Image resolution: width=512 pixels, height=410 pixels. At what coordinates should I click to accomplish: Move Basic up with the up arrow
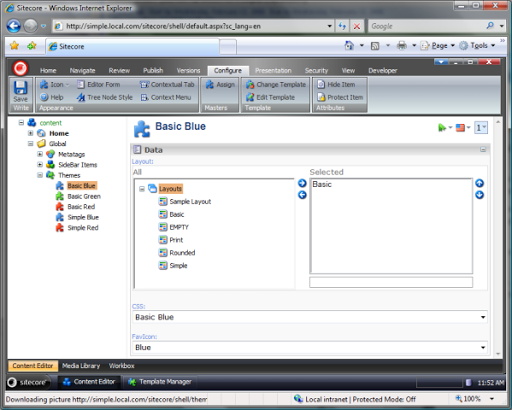[479, 183]
